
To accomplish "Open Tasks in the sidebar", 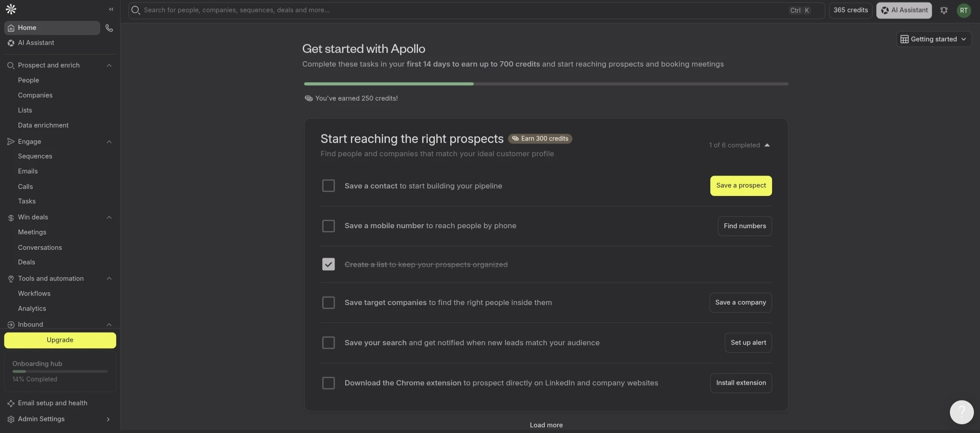I will click(x=26, y=201).
